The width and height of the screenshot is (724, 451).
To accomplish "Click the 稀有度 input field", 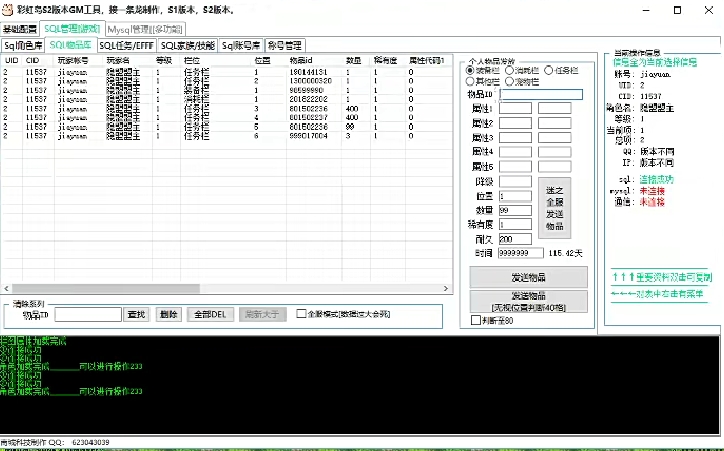I will point(515,224).
